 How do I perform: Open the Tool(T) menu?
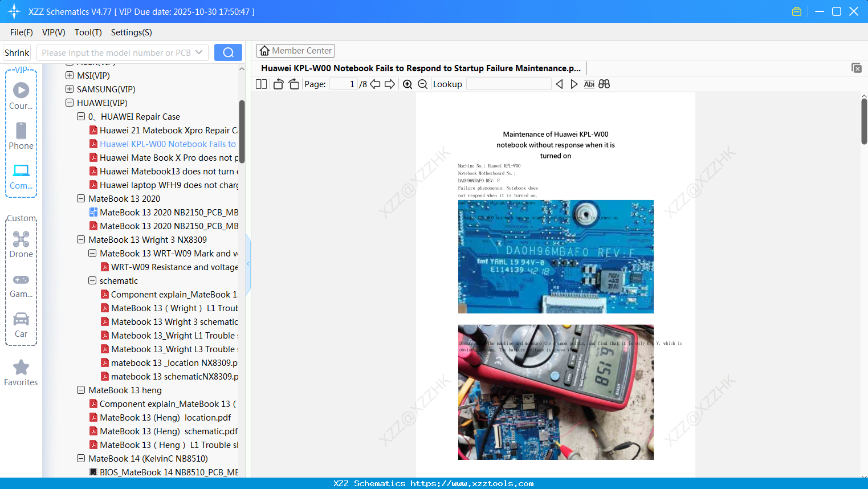(x=88, y=32)
